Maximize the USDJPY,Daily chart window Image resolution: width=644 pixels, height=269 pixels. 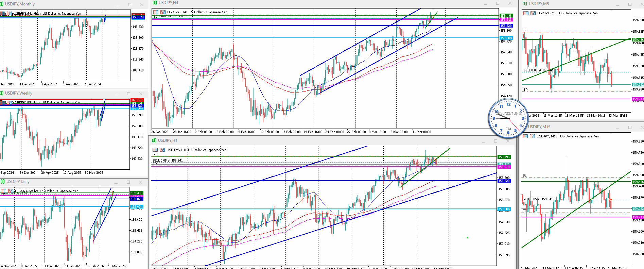128,182
